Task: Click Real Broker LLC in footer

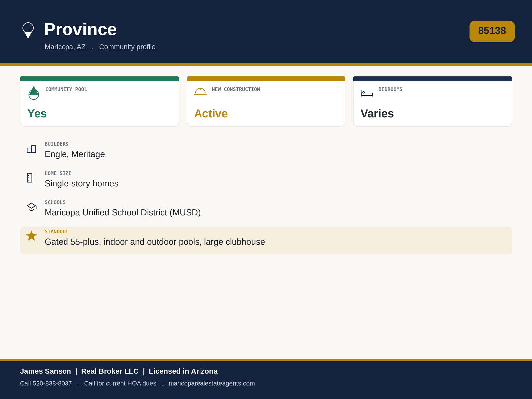Action: pos(110,371)
